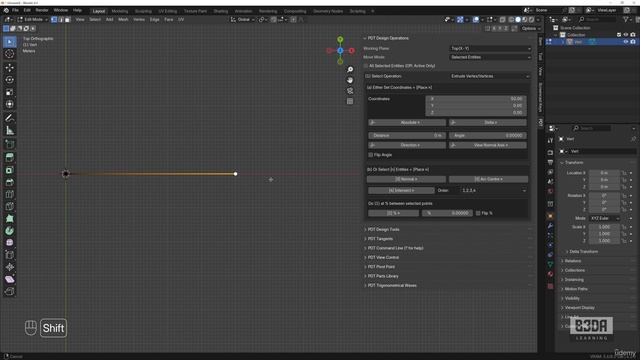The height and width of the screenshot is (360, 640).
Task: Toggle visibility eye of Vert object
Action: (625, 42)
